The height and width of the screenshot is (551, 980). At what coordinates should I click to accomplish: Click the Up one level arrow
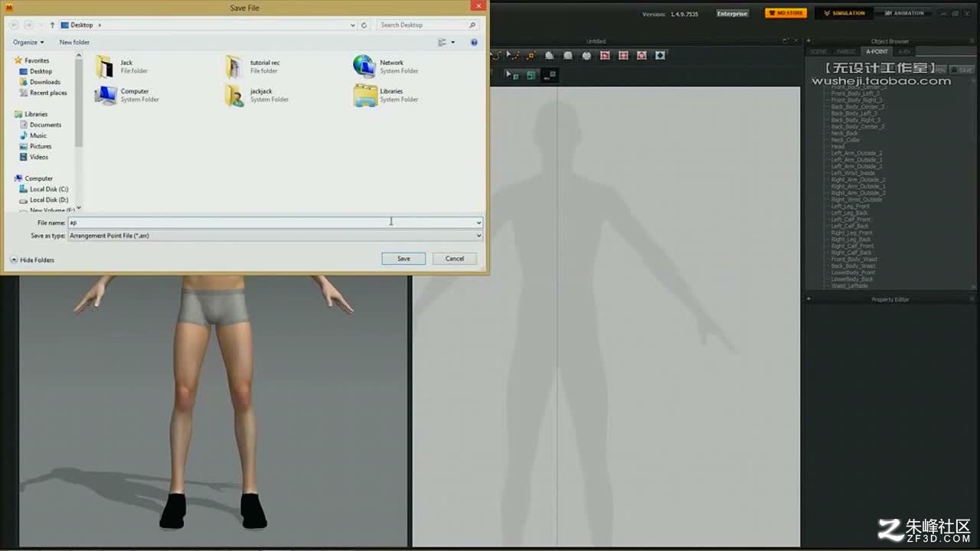point(52,25)
